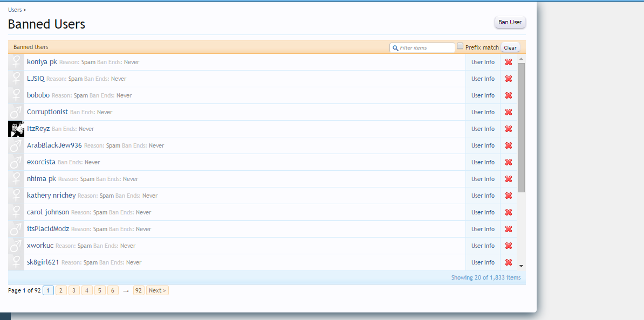
Task: Jump to last page 92
Action: (x=139, y=290)
